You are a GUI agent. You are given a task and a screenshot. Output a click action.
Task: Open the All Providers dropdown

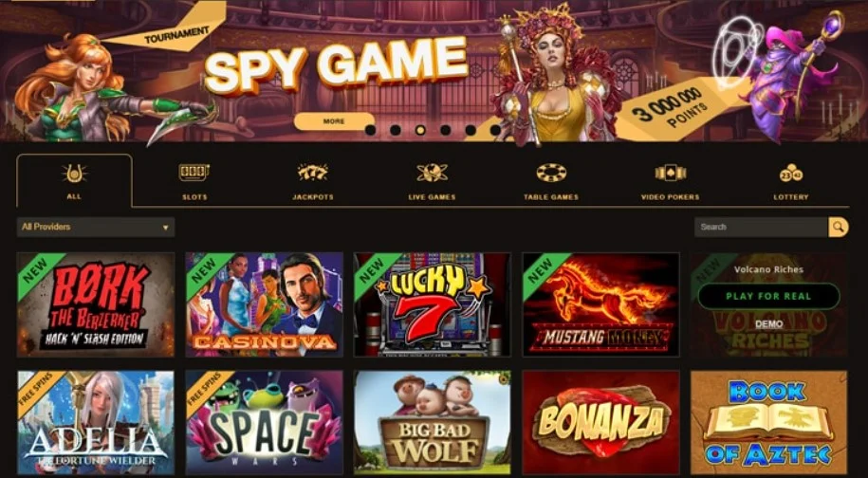[96, 227]
